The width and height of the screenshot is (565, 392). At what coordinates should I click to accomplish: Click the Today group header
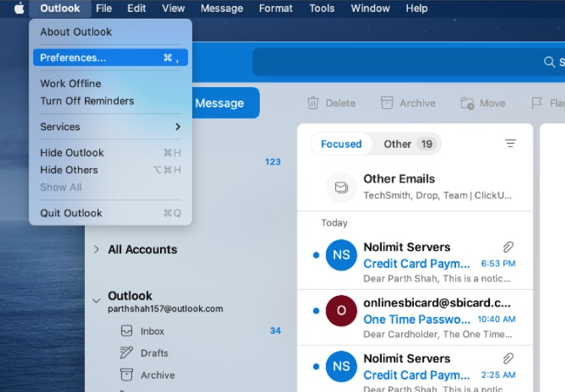click(x=334, y=223)
